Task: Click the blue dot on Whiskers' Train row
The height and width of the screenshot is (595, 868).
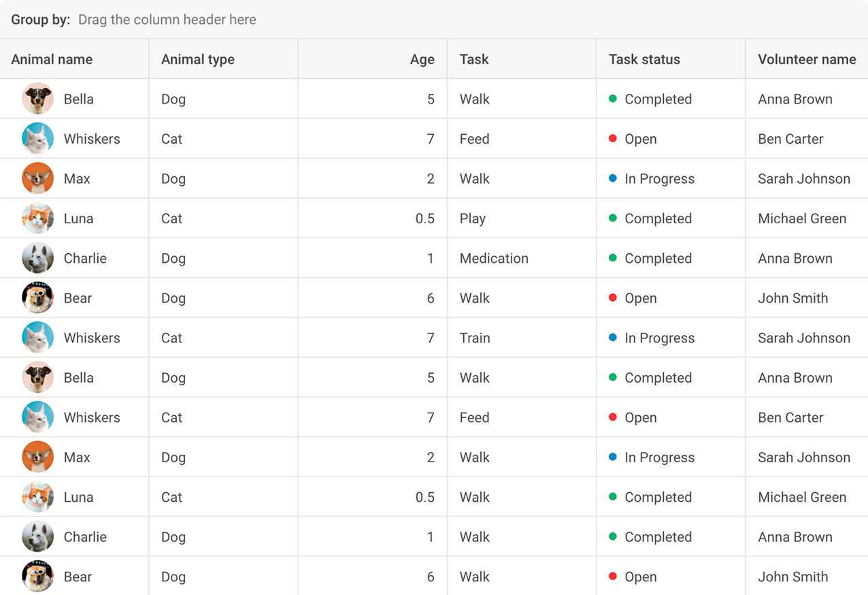Action: (x=614, y=337)
